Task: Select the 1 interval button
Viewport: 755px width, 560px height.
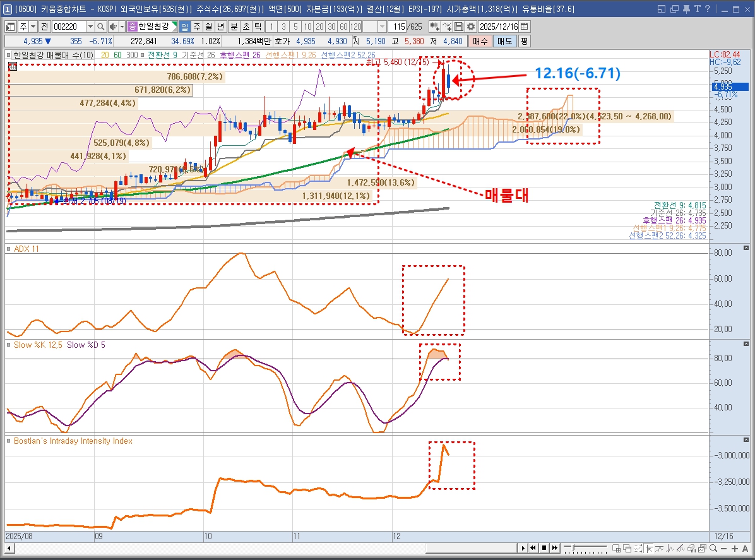Action: [271, 27]
